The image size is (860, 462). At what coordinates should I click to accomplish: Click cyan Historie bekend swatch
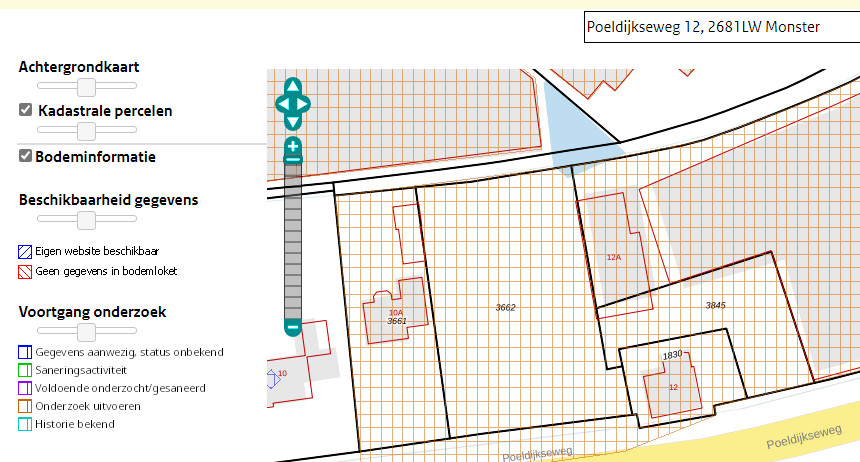tap(25, 425)
